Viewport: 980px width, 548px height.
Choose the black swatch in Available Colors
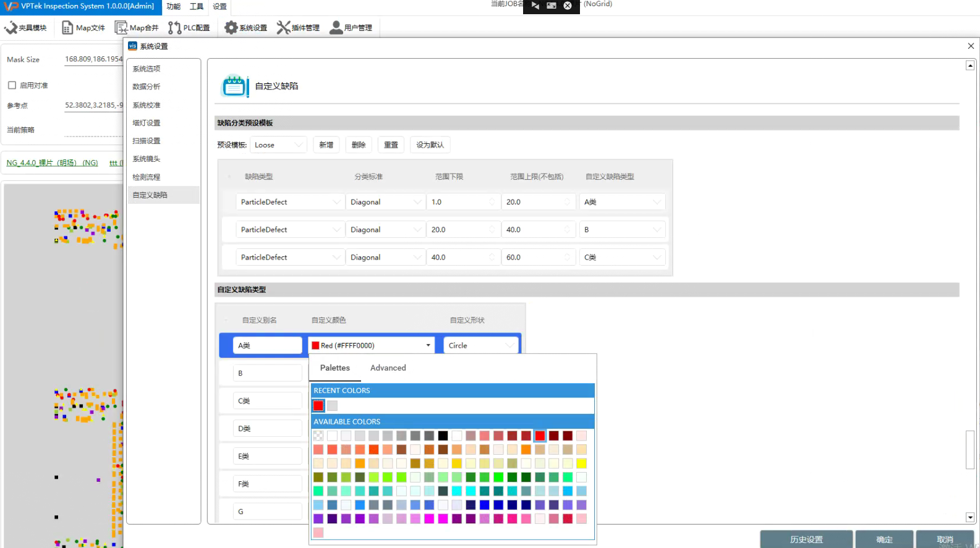click(x=443, y=436)
